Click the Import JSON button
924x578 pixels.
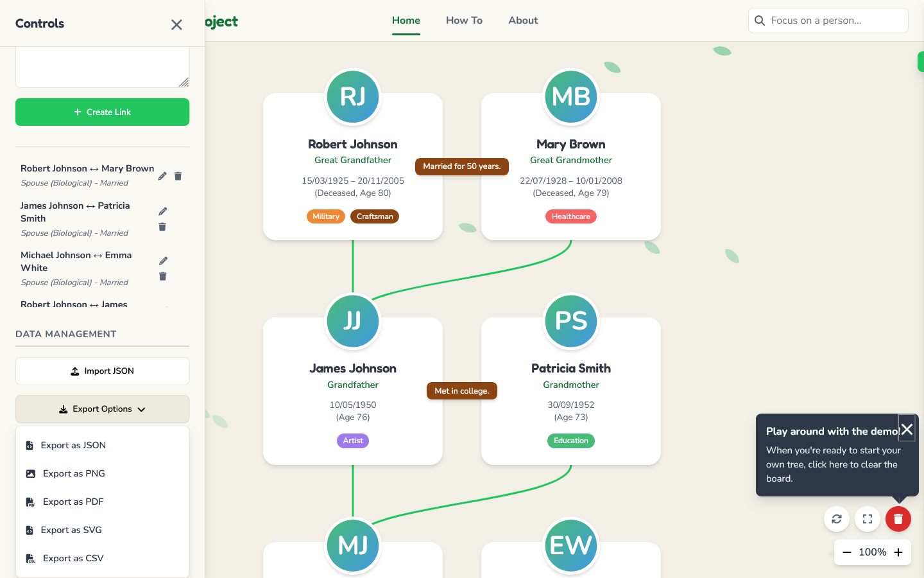tap(102, 371)
